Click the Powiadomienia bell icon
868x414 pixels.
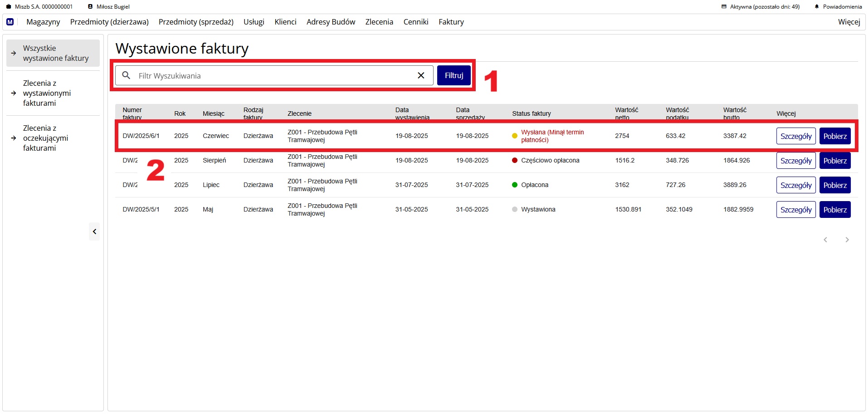pos(817,7)
